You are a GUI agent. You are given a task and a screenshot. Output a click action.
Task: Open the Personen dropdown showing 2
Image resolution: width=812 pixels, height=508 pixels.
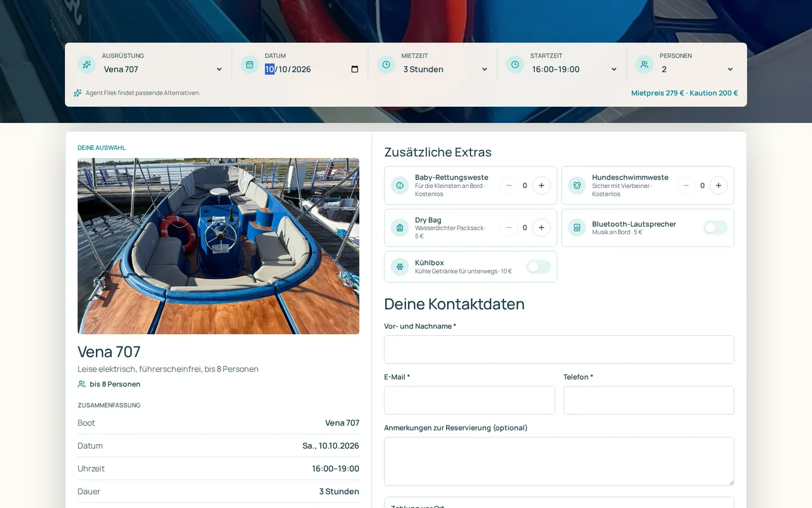click(698, 69)
